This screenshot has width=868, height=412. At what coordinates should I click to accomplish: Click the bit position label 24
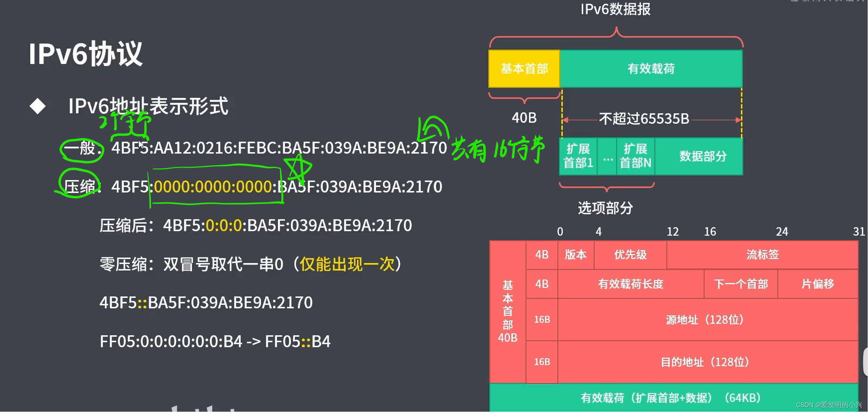coord(782,232)
